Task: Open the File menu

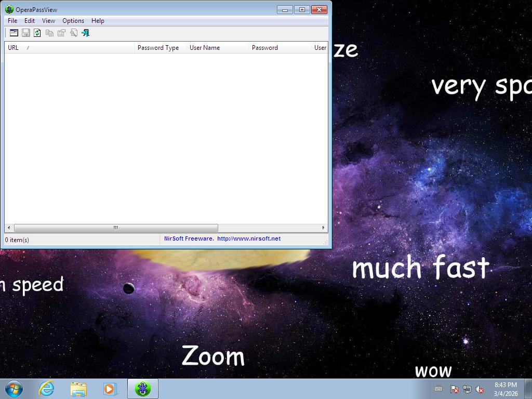Action: [12, 21]
